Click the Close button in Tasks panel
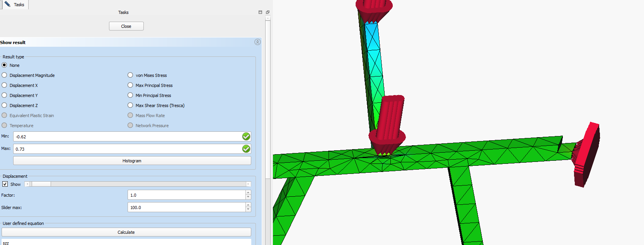Image resolution: width=644 pixels, height=245 pixels. click(x=126, y=26)
